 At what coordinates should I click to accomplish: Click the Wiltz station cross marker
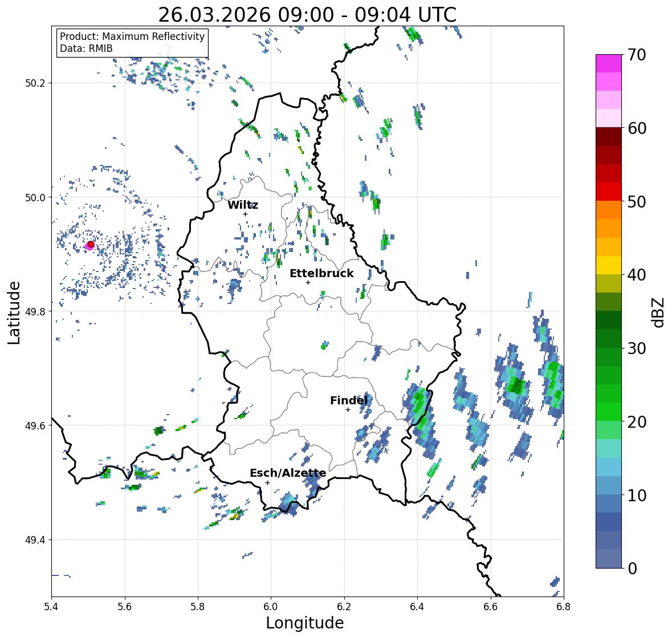245,214
